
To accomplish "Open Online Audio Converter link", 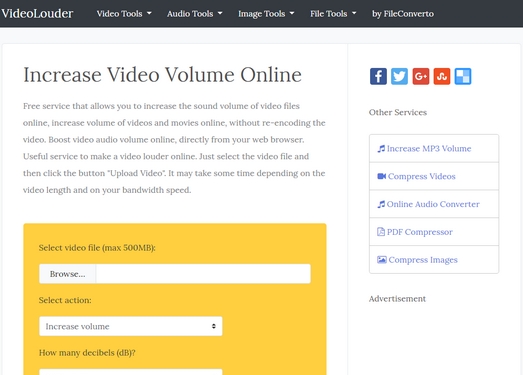I will [434, 204].
